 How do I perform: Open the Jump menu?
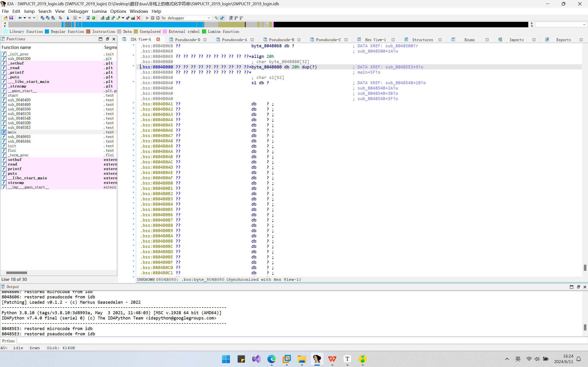[29, 11]
